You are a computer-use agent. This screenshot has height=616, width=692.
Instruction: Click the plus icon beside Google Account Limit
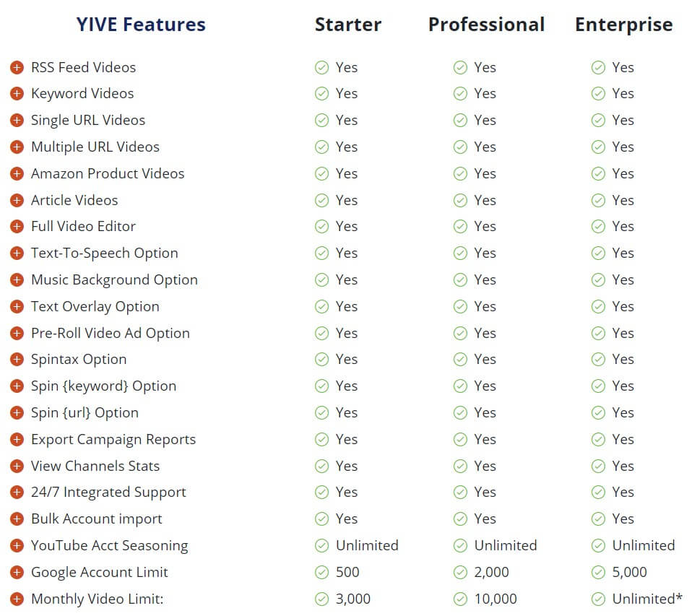(17, 573)
